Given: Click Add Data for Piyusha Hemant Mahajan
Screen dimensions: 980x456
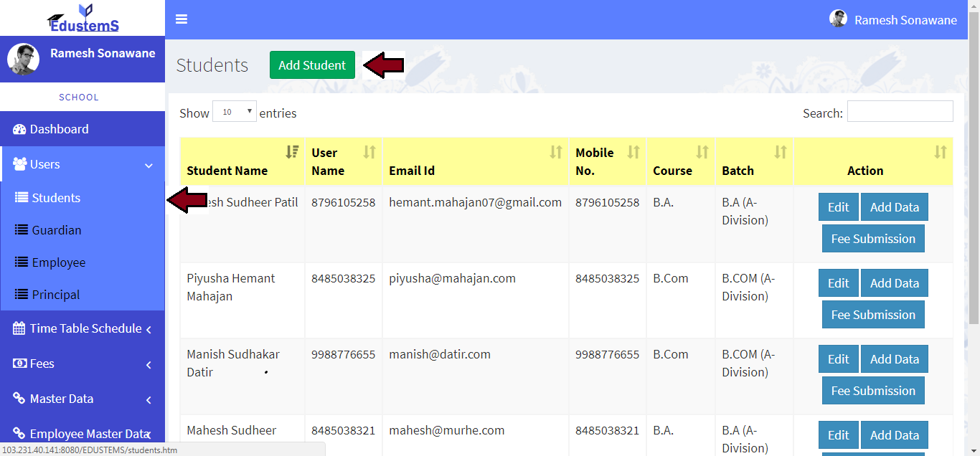Looking at the screenshot, I should 895,283.
